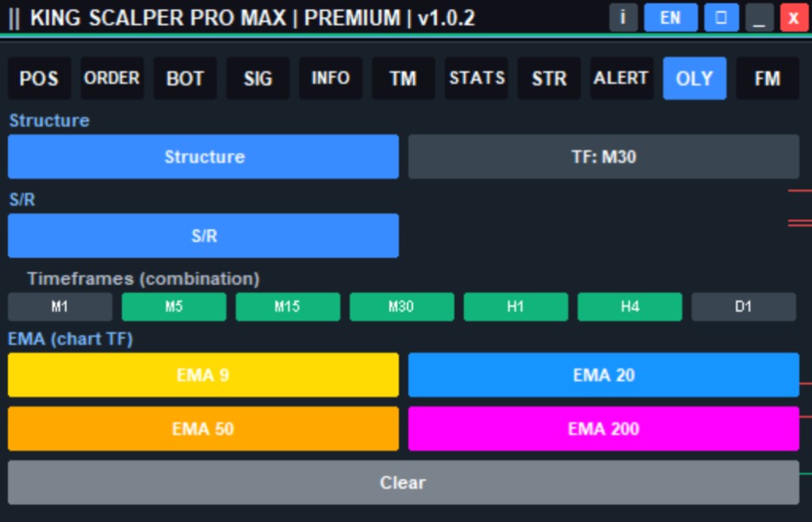Switch language with the EN button
This screenshot has height=522, width=812.
coord(671,17)
